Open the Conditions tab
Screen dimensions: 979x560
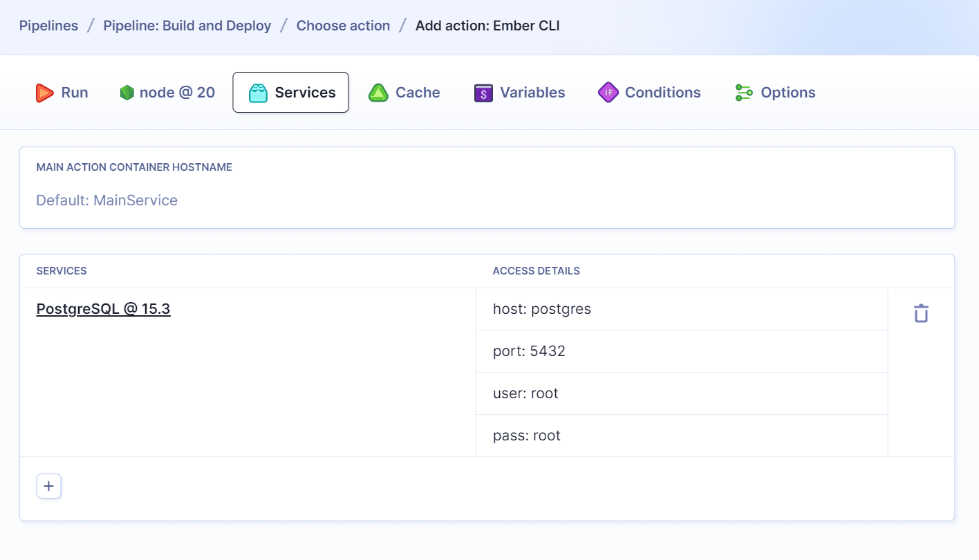[x=662, y=92]
